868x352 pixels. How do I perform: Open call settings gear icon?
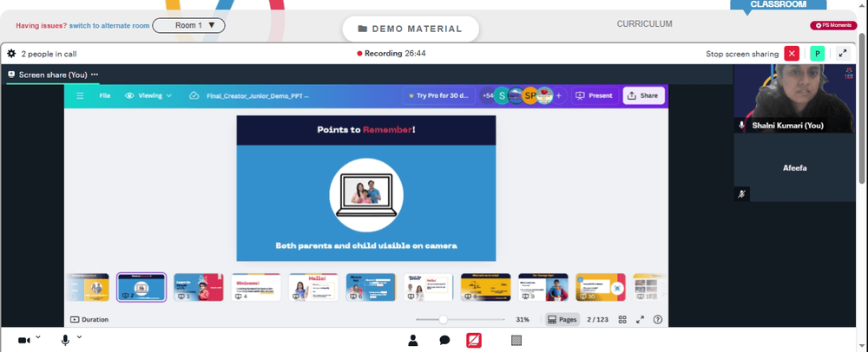click(x=11, y=54)
